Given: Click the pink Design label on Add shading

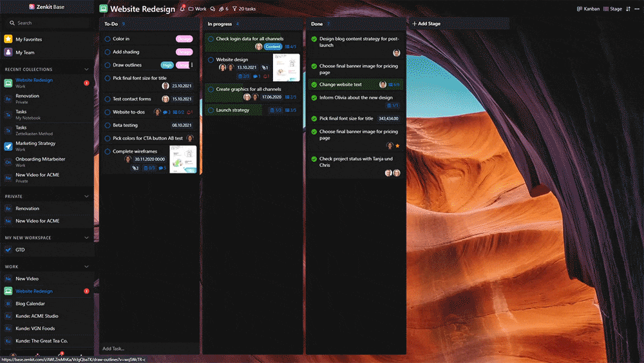Looking at the screenshot, I should click(184, 52).
